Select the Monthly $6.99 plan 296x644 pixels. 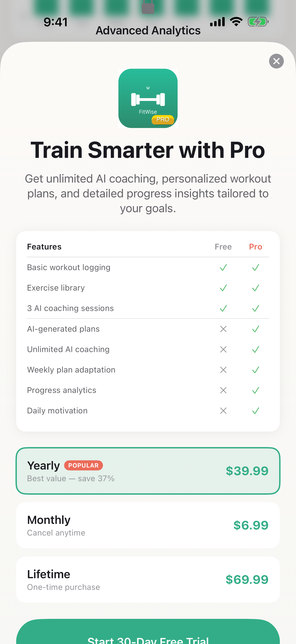tap(148, 525)
